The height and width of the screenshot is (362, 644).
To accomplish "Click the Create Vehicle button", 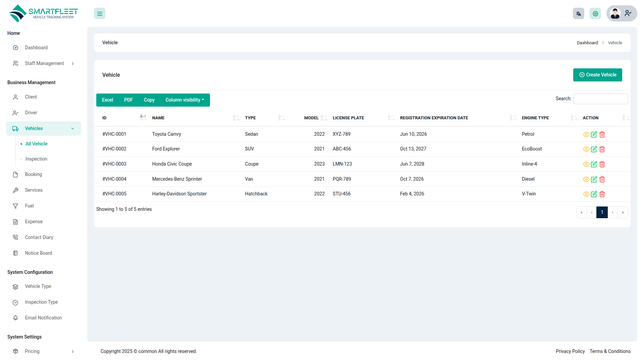I will 597,75.
